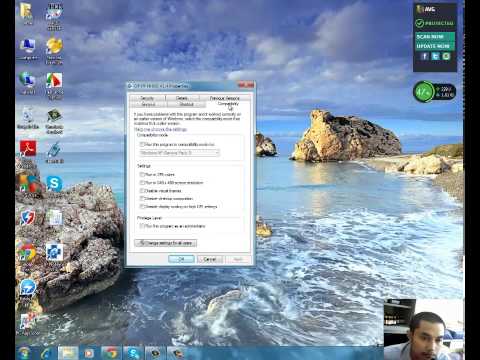Expand the Windows XP Service Pack dropdown
The width and height of the screenshot is (480, 360).
tap(180, 153)
